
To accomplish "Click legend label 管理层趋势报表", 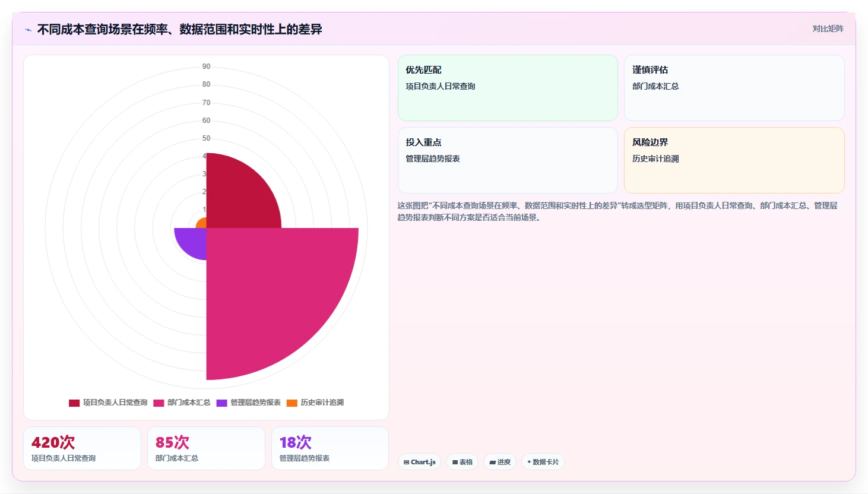I will 255,403.
